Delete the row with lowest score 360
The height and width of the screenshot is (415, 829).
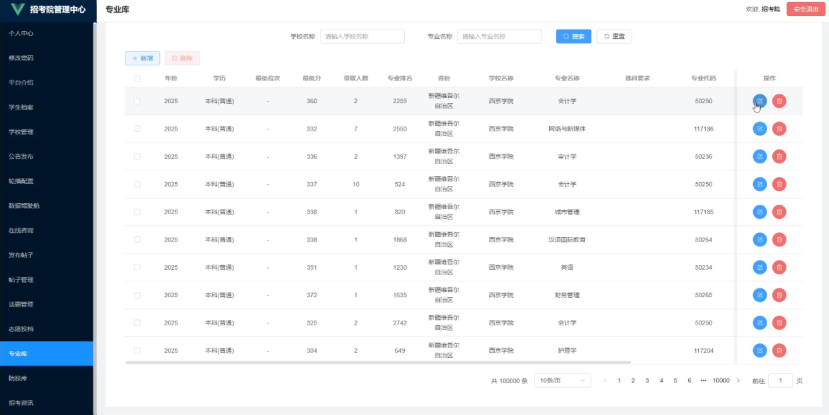(x=779, y=101)
